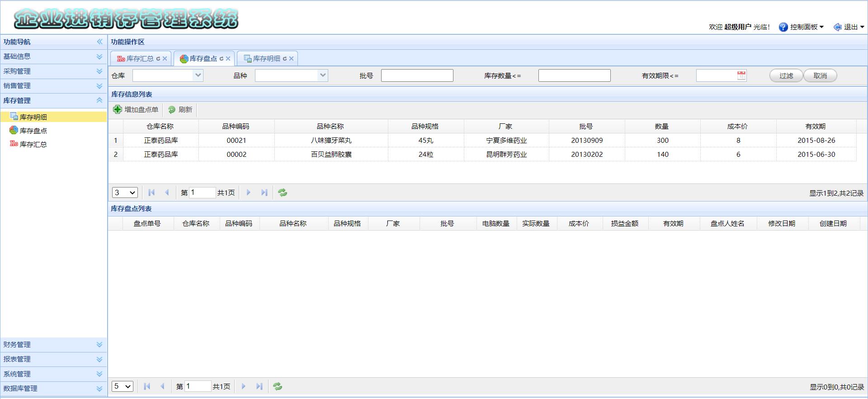Reload the 库存汇总 tab with refresh icon
The width and height of the screenshot is (868, 399).
pyautogui.click(x=158, y=59)
